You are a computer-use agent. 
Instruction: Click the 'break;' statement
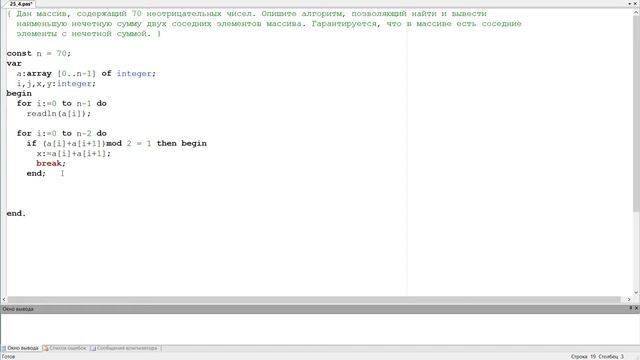tap(51, 163)
